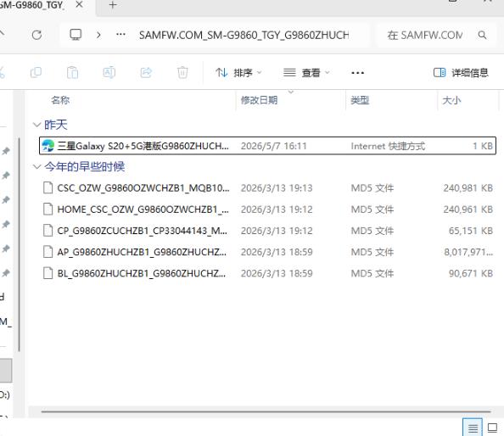Sort by the 修改日期 column header
Viewport: 504px width, 436px height.
point(259,100)
